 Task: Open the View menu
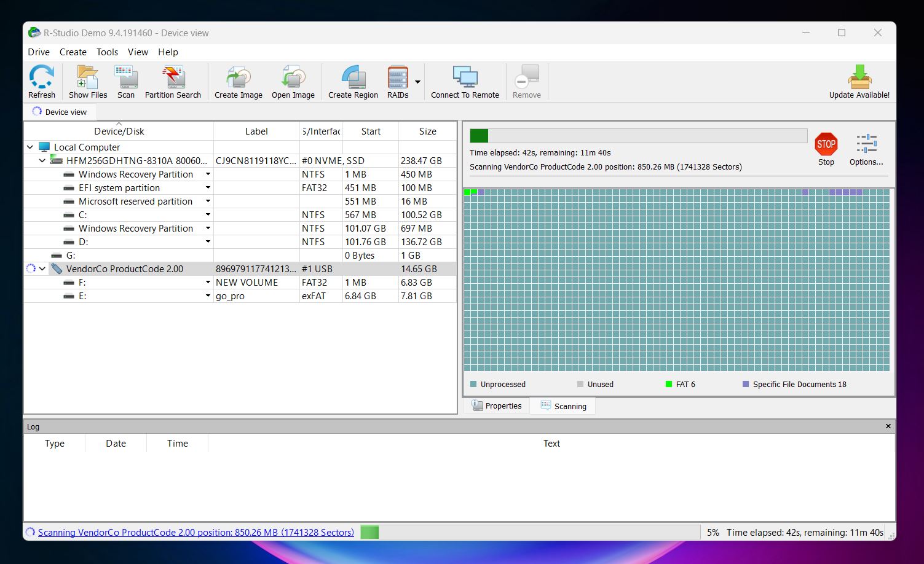pos(138,52)
